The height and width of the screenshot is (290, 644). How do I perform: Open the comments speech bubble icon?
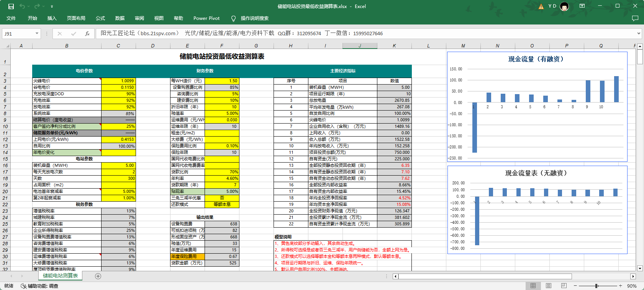[x=635, y=18]
